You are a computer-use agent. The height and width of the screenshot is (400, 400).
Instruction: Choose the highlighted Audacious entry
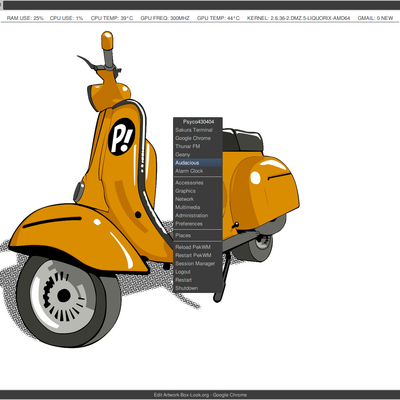coord(198,163)
